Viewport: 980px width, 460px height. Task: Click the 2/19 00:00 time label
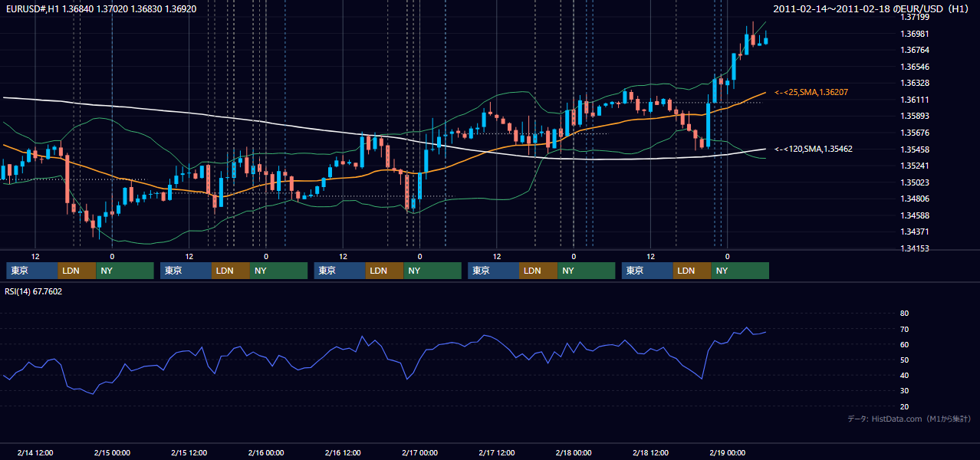[727, 452]
